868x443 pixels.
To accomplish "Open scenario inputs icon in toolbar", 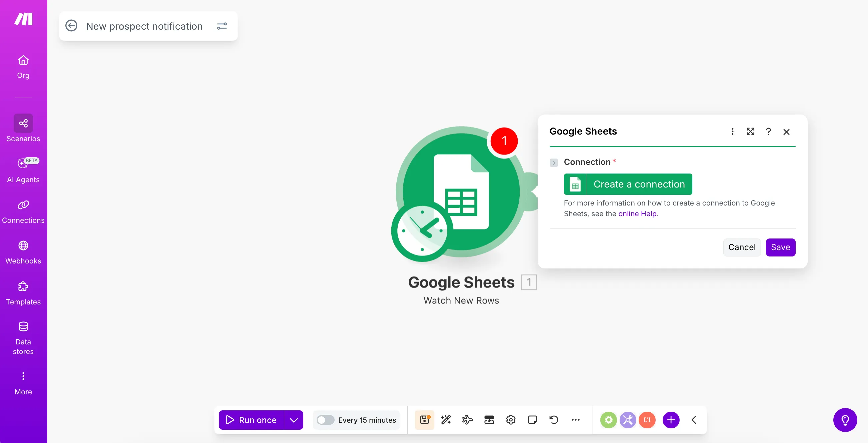I will 489,420.
